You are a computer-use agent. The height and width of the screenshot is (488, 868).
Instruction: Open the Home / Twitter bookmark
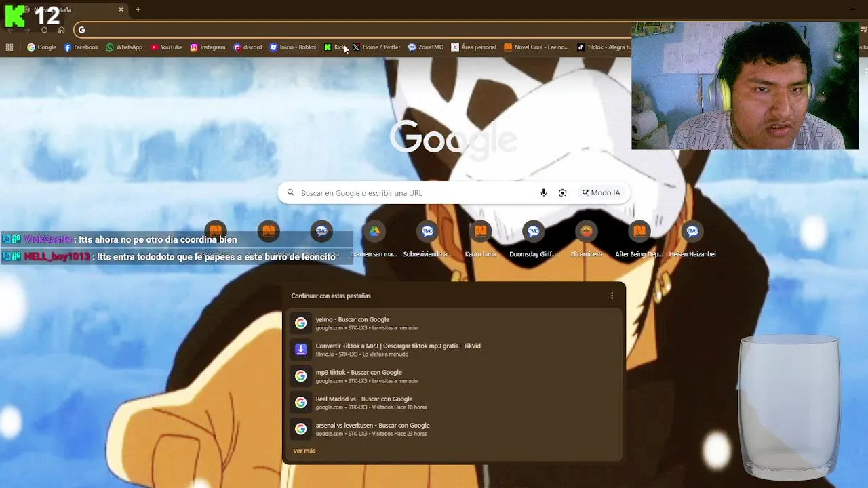(x=376, y=47)
